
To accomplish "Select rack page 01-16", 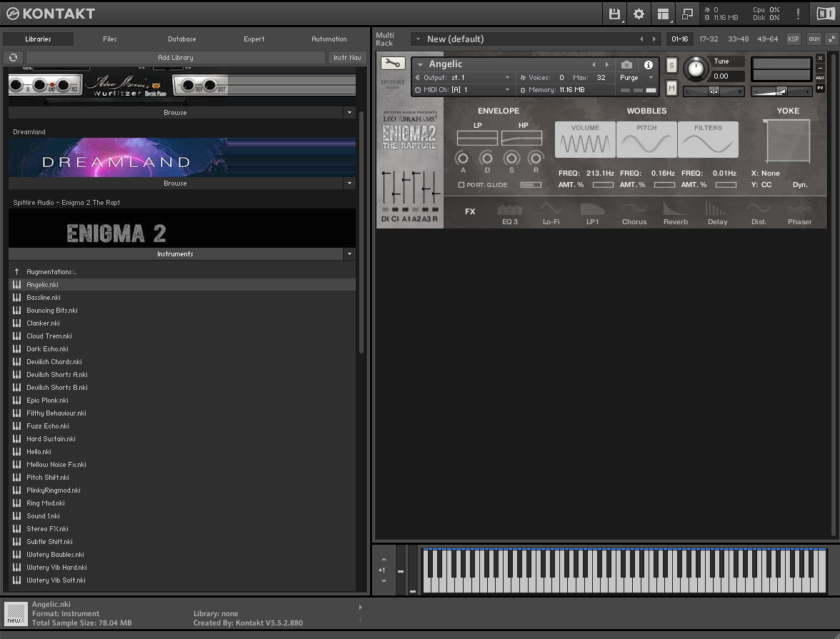I will (x=680, y=39).
